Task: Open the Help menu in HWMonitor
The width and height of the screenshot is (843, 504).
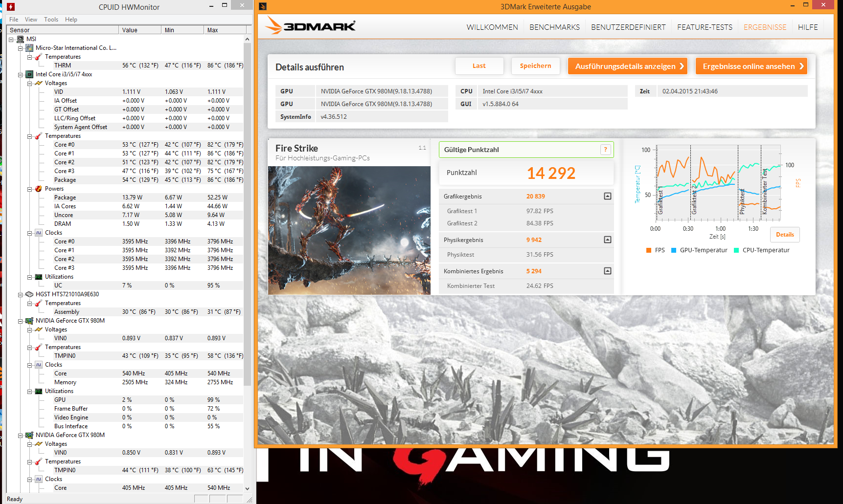Action: (71, 20)
